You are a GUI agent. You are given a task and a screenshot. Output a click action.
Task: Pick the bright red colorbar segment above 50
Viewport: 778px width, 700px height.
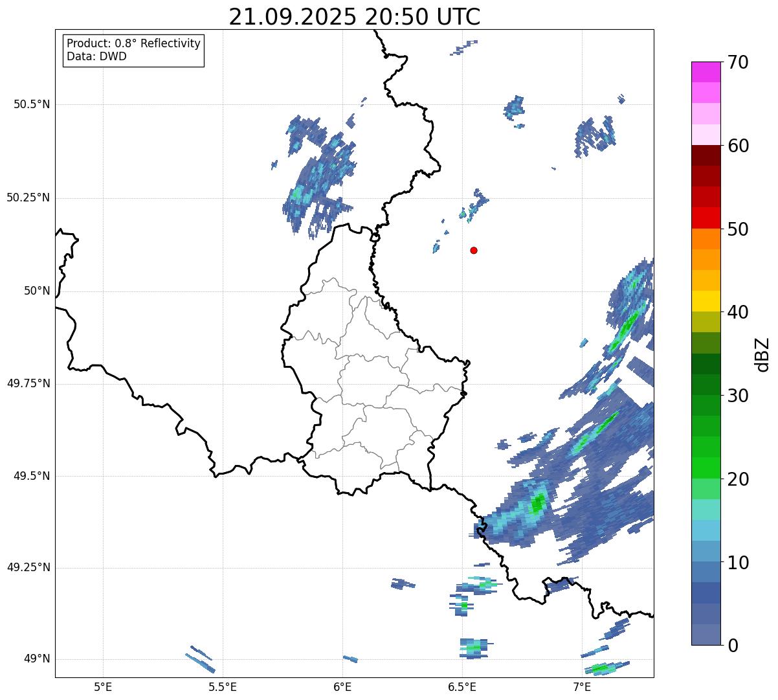coord(706,218)
